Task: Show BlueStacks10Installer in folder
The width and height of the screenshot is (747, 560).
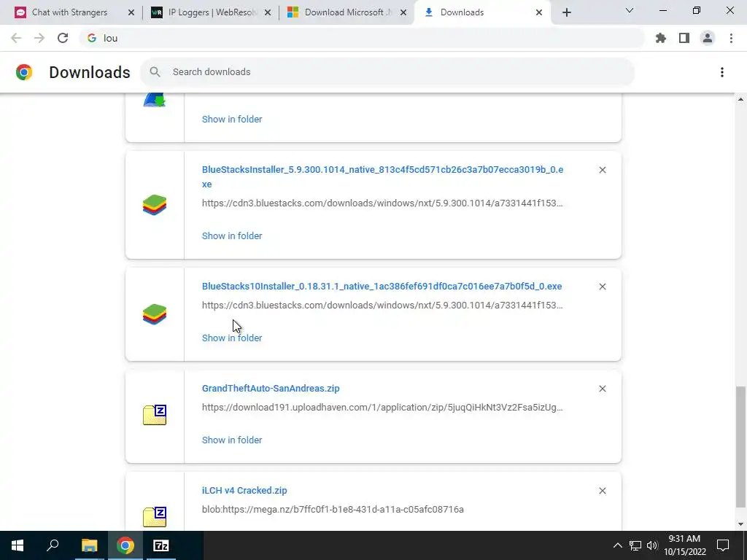Action: 232,338
